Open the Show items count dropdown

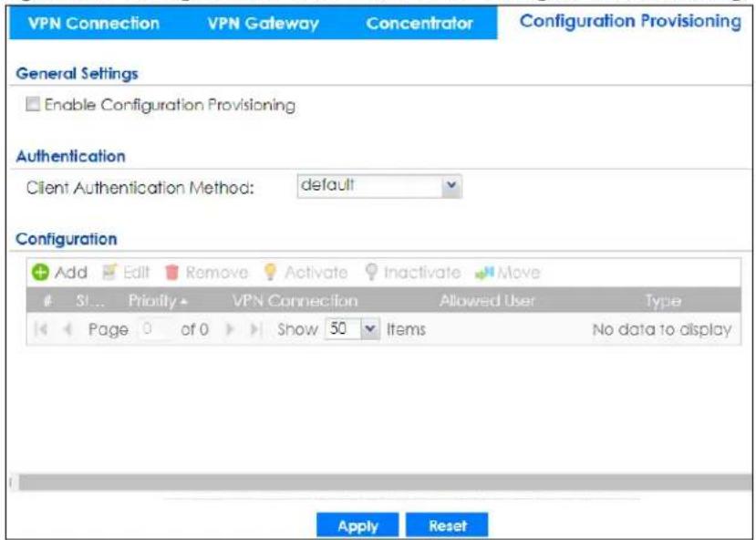pos(352,329)
